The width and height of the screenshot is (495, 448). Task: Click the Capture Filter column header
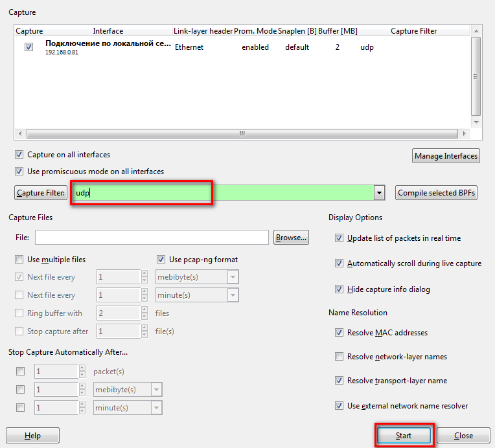click(413, 31)
